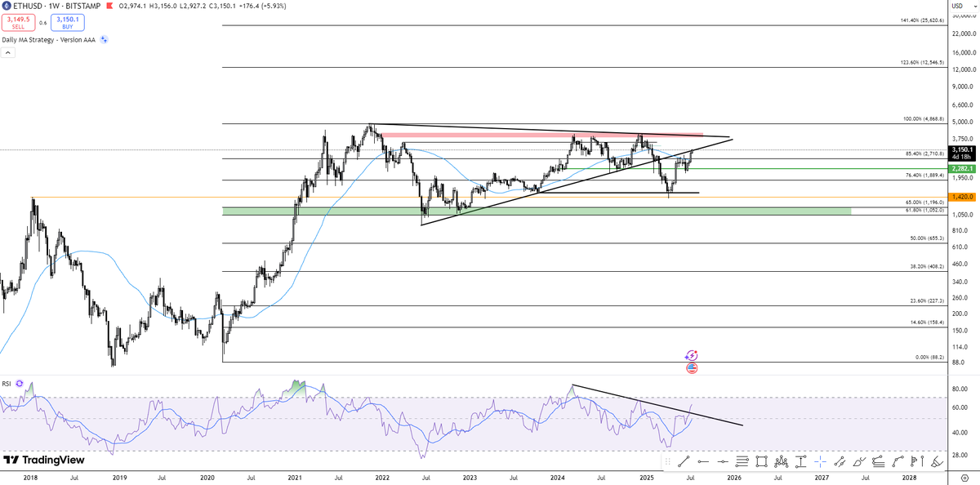This screenshot has width=980, height=485.
Task: Collapse the Daily MA Strategy panel with the chevron
Action: (x=7, y=52)
